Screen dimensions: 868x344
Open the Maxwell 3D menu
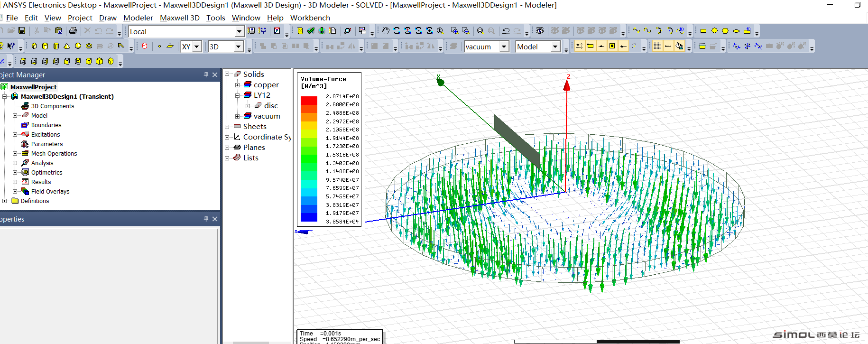tap(179, 18)
